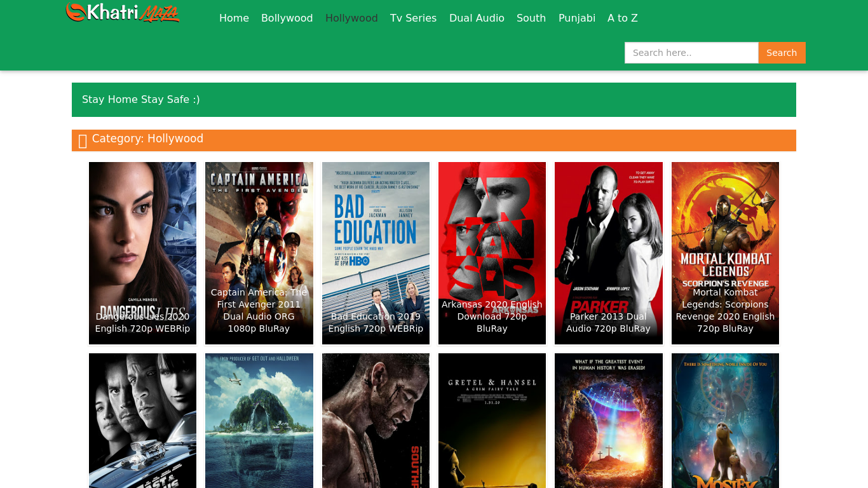Browse the Dual Audio category
Image resolution: width=868 pixels, height=488 pixels.
(477, 18)
